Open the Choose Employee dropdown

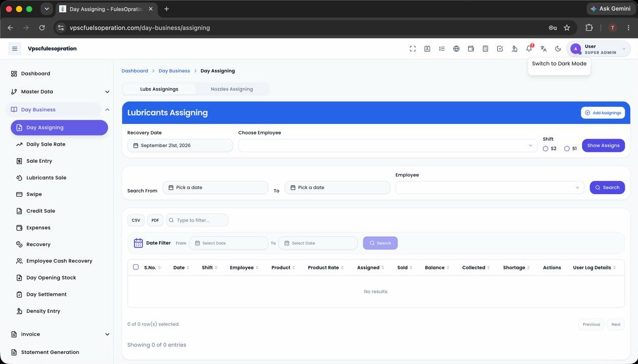pyautogui.click(x=388, y=146)
